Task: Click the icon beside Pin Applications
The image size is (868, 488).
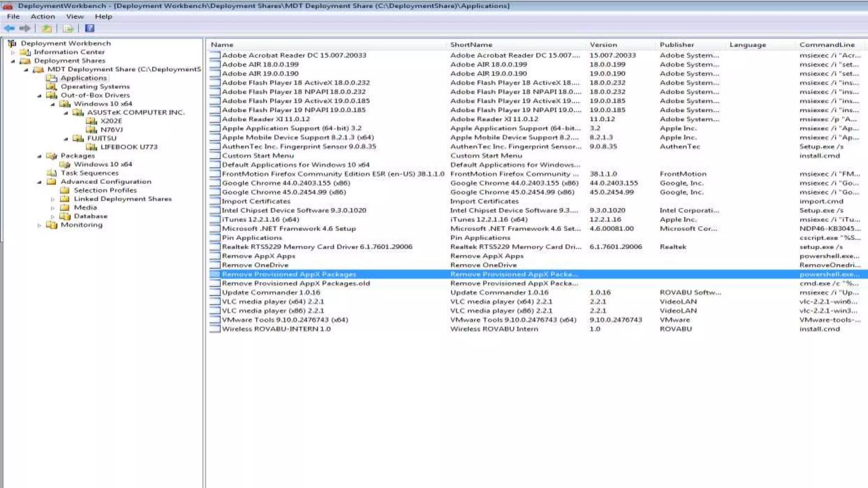Action: click(215, 238)
